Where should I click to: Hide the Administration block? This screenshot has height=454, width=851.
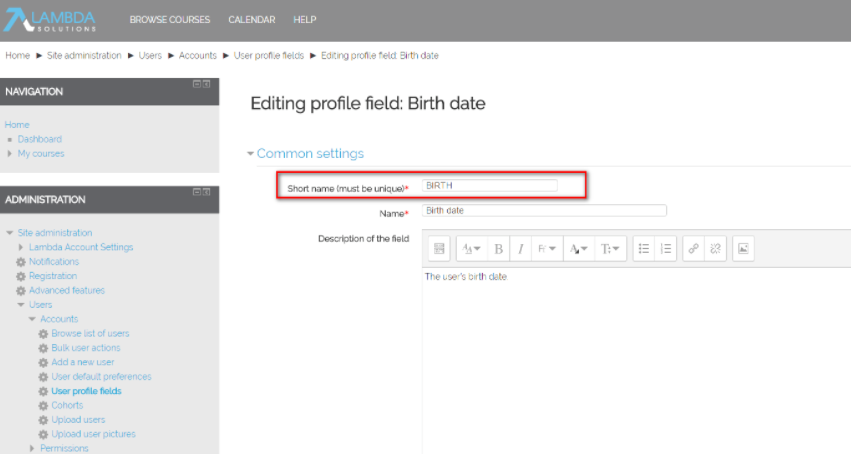point(197,191)
